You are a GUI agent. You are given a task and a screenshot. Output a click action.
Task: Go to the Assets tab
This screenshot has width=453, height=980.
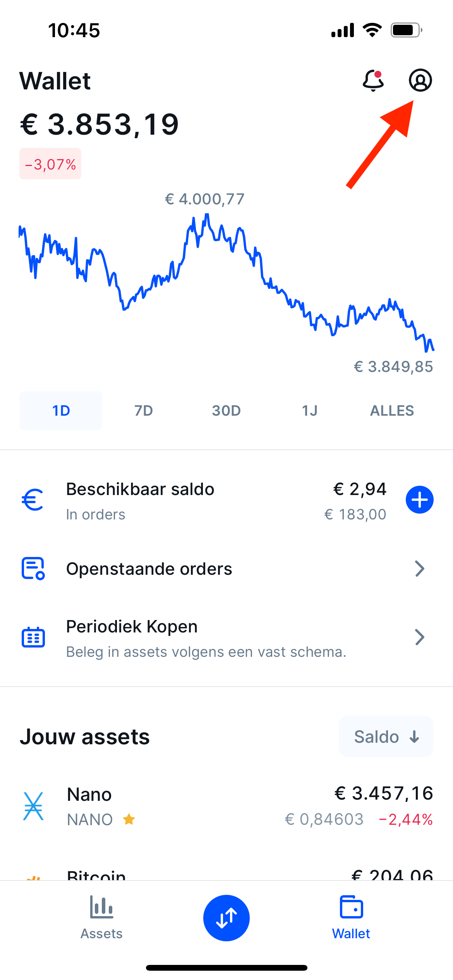pyautogui.click(x=101, y=917)
